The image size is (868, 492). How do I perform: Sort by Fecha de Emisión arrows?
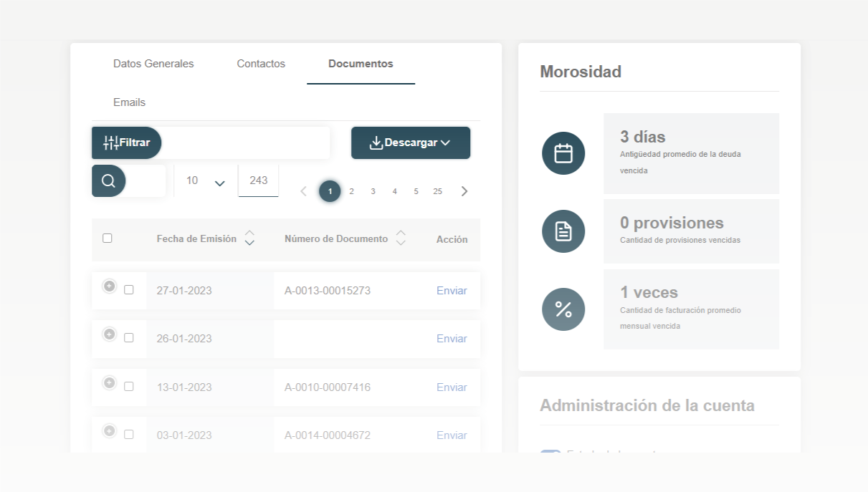pyautogui.click(x=249, y=238)
